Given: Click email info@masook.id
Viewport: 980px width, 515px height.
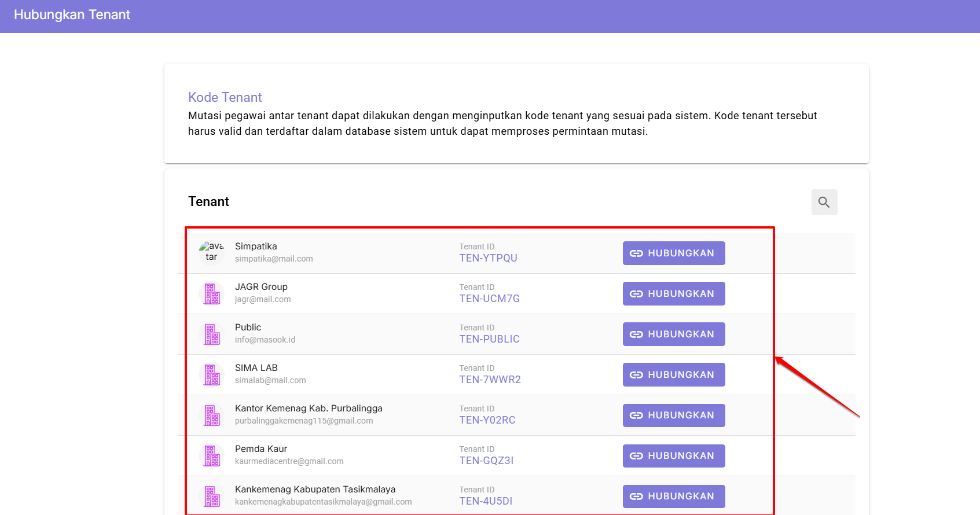Looking at the screenshot, I should click(x=265, y=340).
